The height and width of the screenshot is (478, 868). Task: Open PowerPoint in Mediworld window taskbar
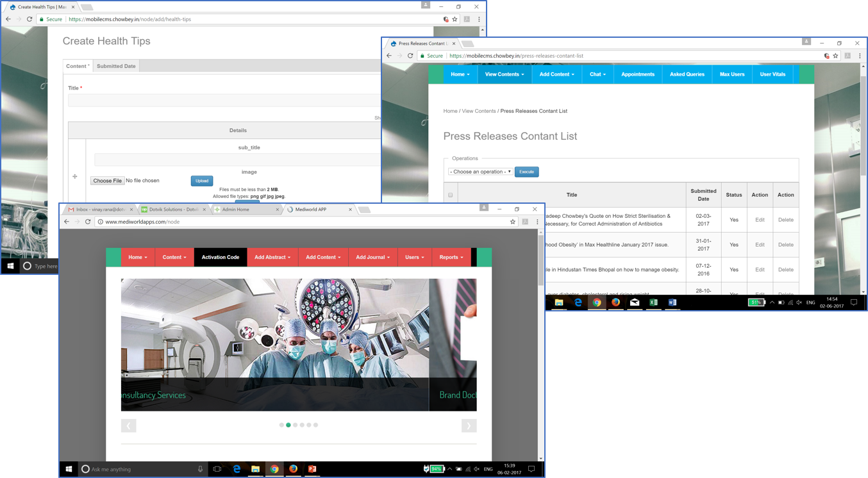[x=312, y=469]
